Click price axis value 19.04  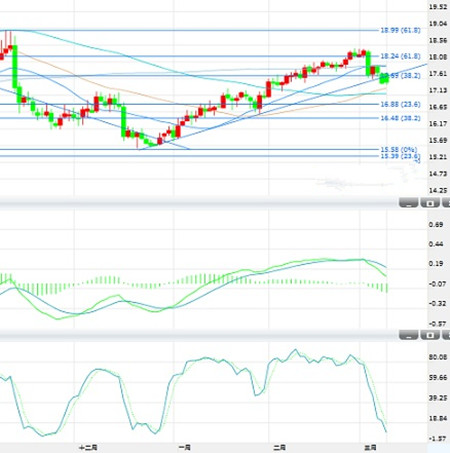click(438, 24)
